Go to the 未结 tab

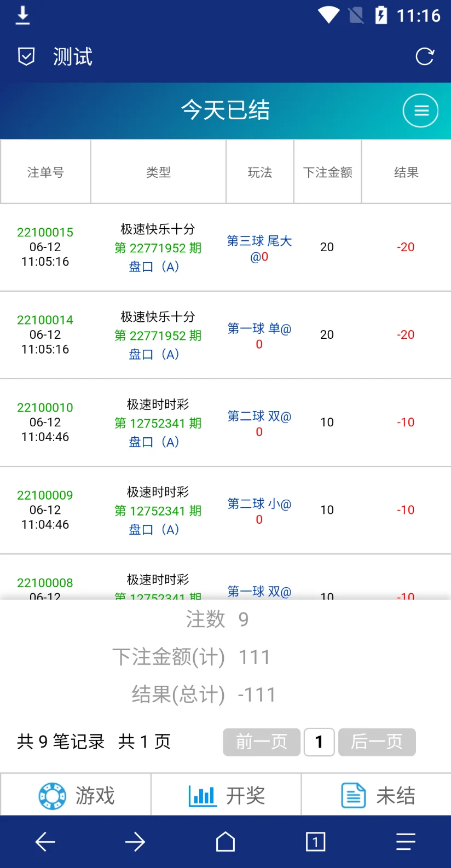point(378,795)
